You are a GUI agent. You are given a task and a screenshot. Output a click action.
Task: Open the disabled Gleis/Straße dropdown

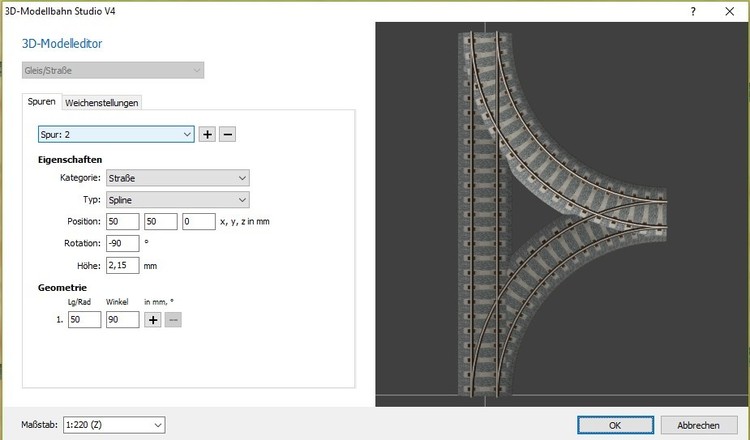113,70
